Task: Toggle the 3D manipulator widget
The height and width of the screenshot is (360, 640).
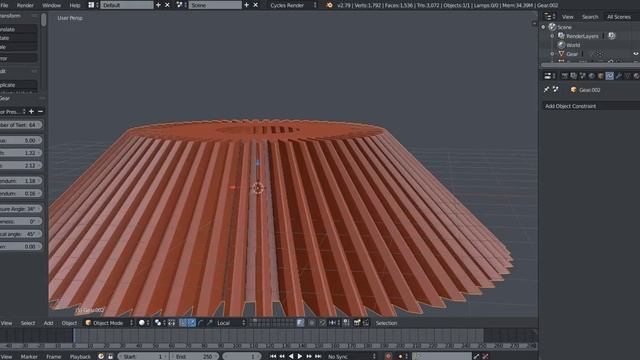Action: tap(183, 323)
